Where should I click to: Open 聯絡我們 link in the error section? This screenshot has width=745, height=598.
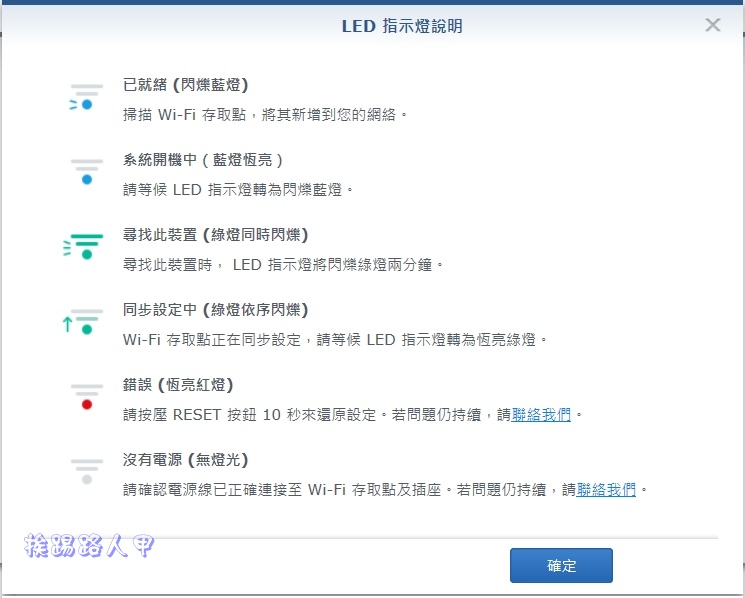[541, 415]
